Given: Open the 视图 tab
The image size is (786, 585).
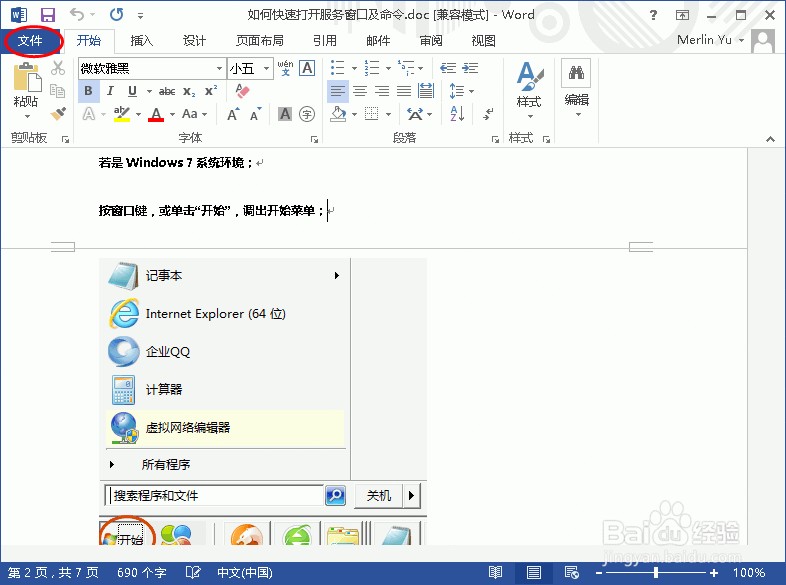Looking at the screenshot, I should 484,40.
